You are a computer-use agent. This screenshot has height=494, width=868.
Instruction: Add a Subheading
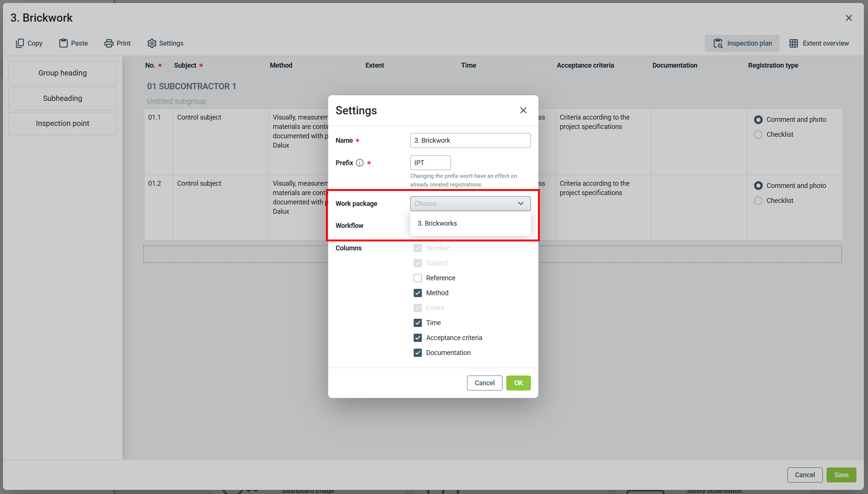click(x=62, y=98)
